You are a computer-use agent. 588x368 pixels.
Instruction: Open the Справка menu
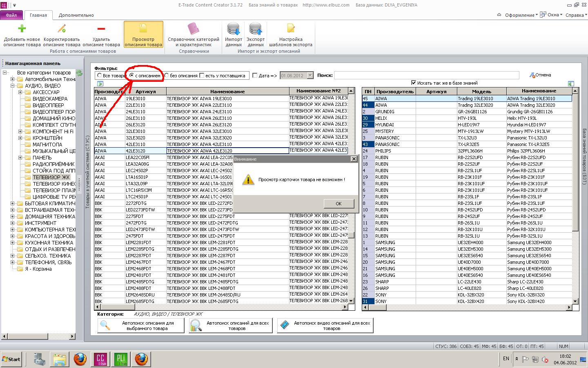pos(575,15)
